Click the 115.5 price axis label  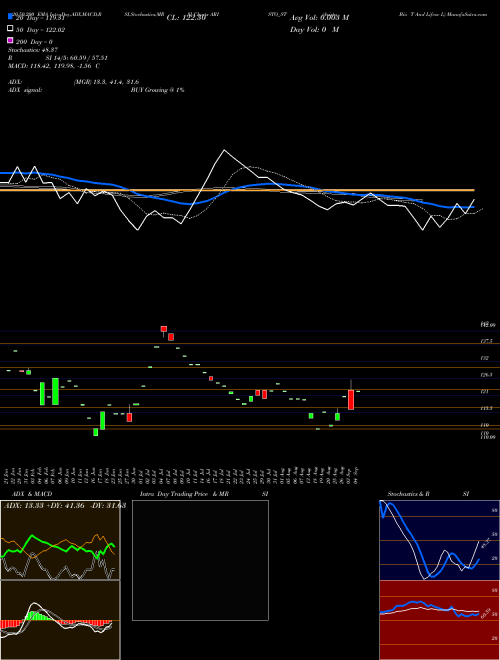[487, 408]
